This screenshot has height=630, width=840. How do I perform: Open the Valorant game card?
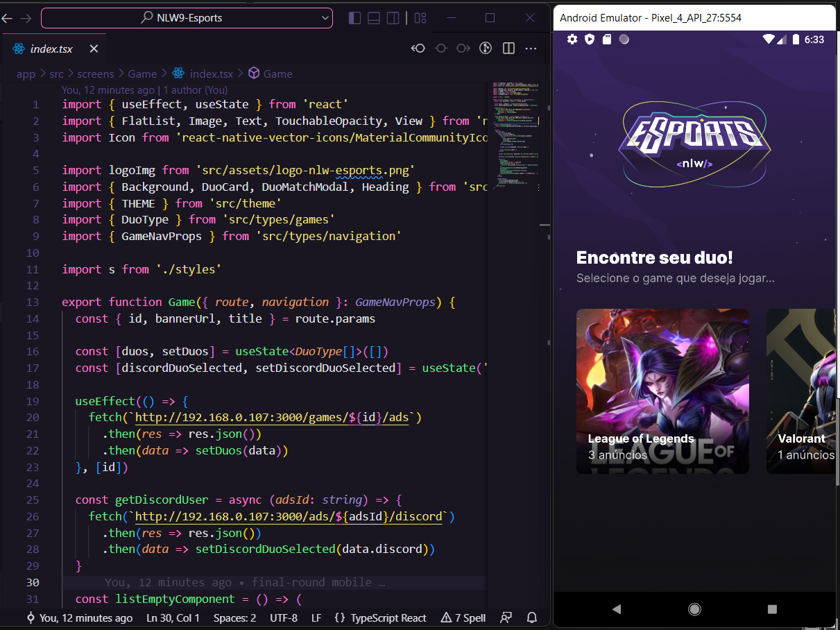pos(800,391)
